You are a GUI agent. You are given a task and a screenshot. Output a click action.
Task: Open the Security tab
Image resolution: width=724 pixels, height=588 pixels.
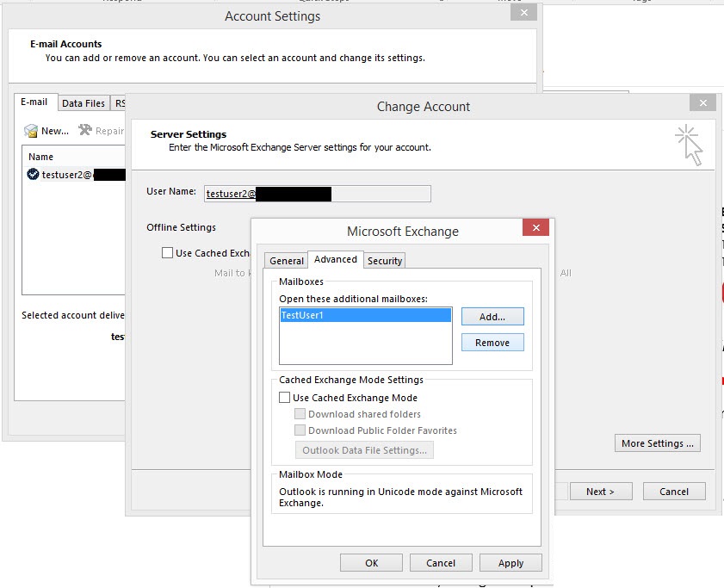(x=384, y=260)
